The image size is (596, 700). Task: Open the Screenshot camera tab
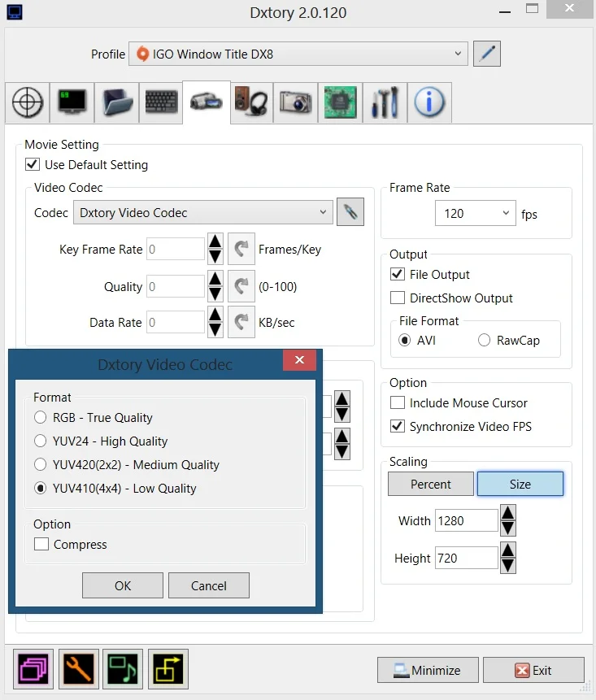tap(295, 102)
